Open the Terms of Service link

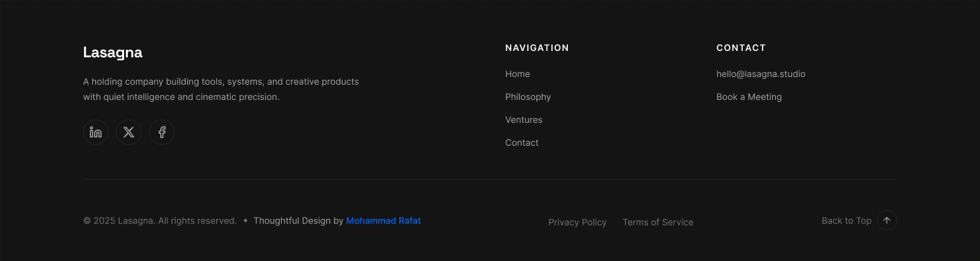(658, 222)
